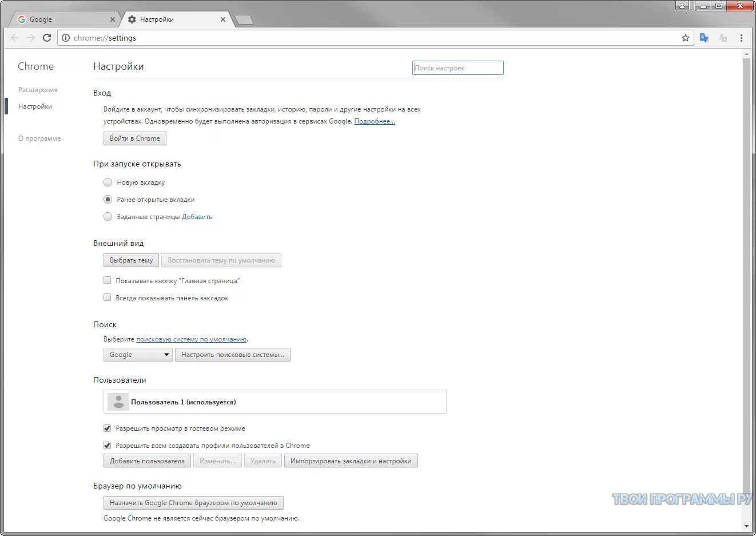Open the Google search engine dropdown

(x=138, y=355)
